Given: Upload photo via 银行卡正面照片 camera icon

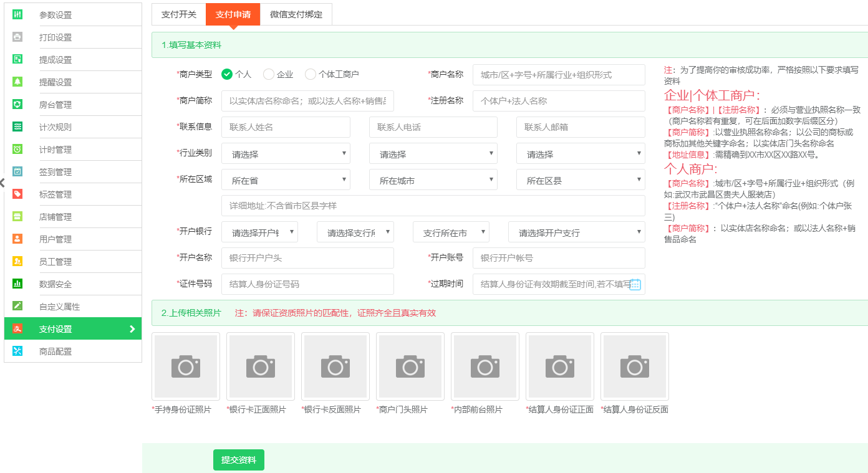Looking at the screenshot, I should (261, 366).
